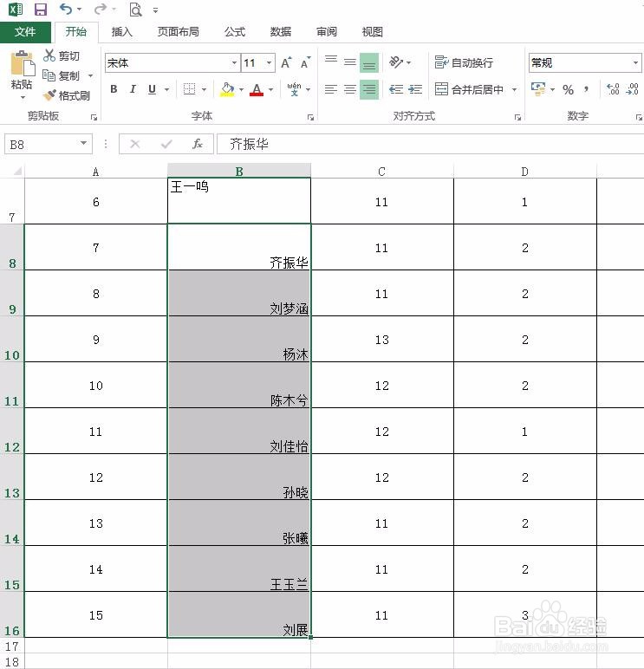The image size is (644, 669).
Task: Switch to the 开始 ribbon tab
Action: [76, 32]
